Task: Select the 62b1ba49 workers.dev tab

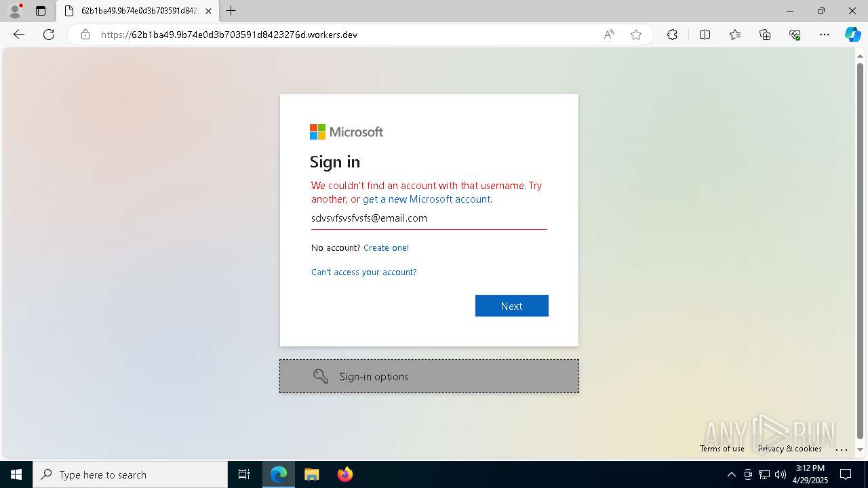Action: click(x=138, y=11)
